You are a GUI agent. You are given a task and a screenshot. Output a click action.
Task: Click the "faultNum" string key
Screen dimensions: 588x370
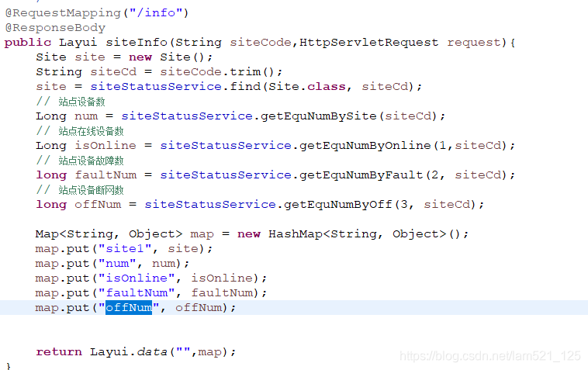137,292
